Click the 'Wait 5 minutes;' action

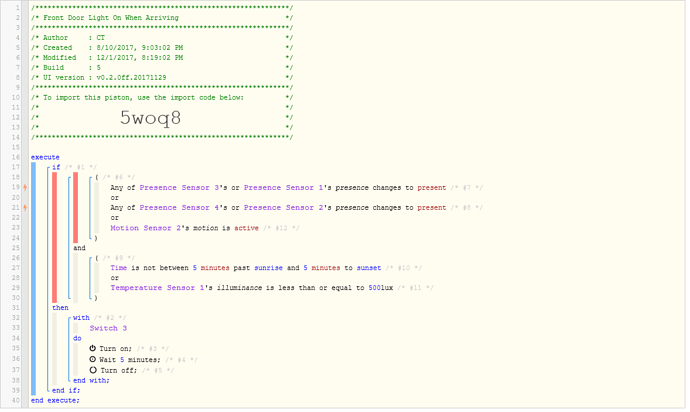(130, 360)
